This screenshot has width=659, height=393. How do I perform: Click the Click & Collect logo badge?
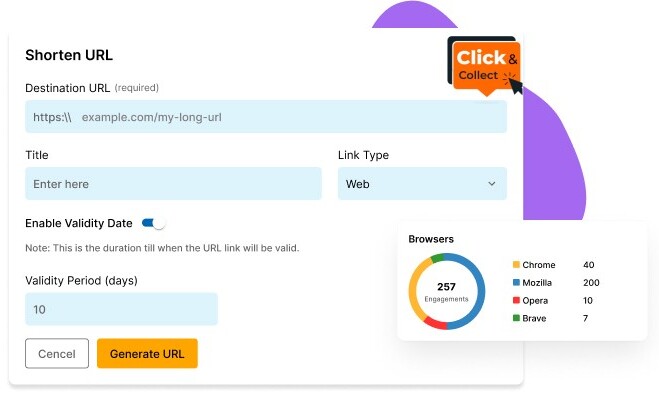pyautogui.click(x=484, y=65)
